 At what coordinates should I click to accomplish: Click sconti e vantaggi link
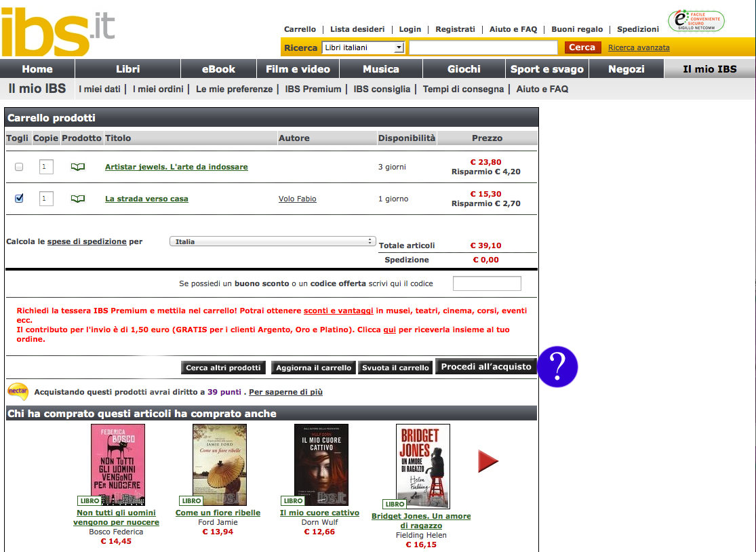[338, 311]
